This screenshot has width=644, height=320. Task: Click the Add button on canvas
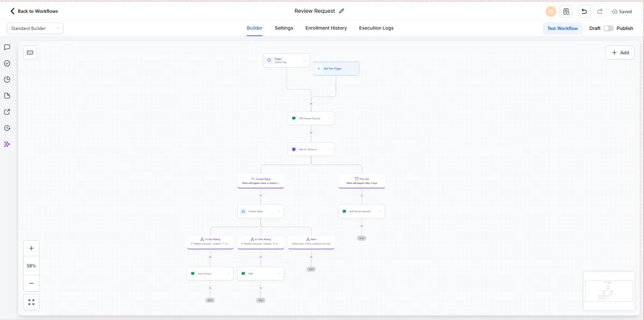click(x=620, y=53)
